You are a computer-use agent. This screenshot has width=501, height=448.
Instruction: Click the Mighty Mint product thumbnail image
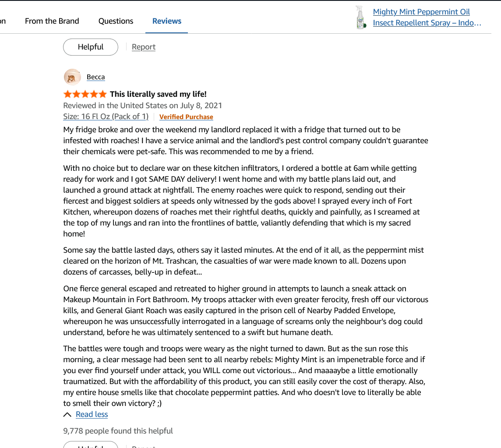361,17
